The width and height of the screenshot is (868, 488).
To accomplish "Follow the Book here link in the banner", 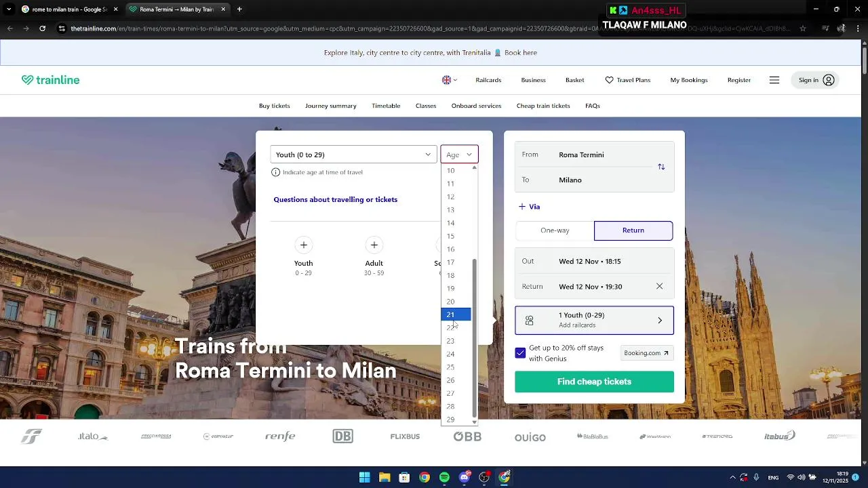I will point(521,53).
